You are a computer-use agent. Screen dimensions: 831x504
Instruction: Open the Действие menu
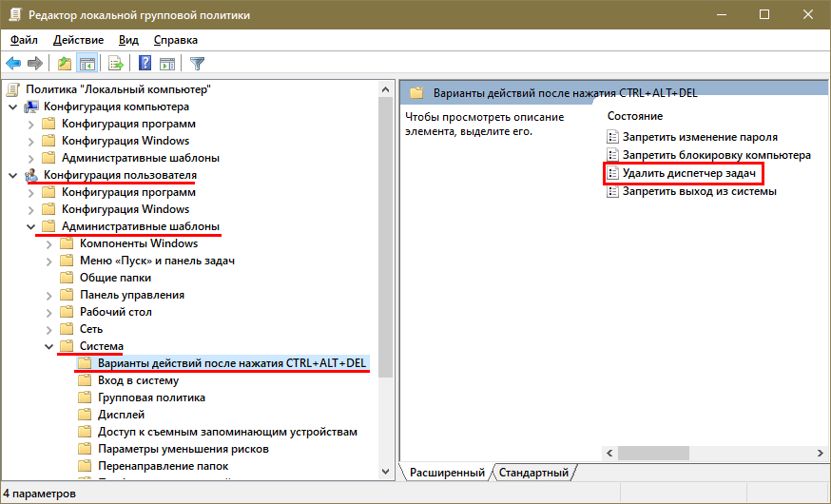pos(78,40)
